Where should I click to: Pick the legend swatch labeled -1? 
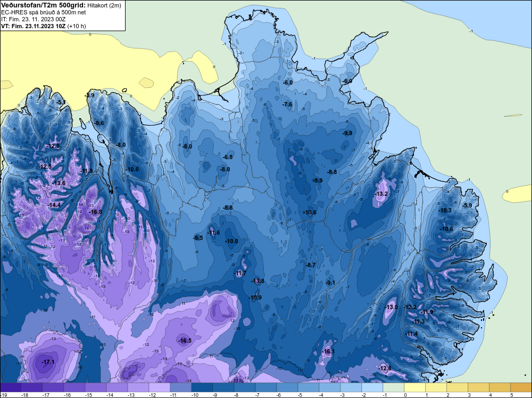(x=393, y=387)
